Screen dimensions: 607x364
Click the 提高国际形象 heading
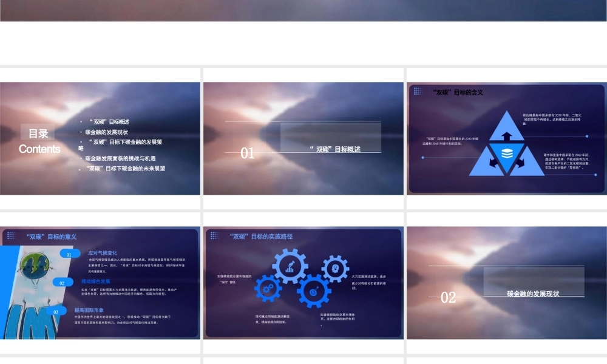point(89,310)
